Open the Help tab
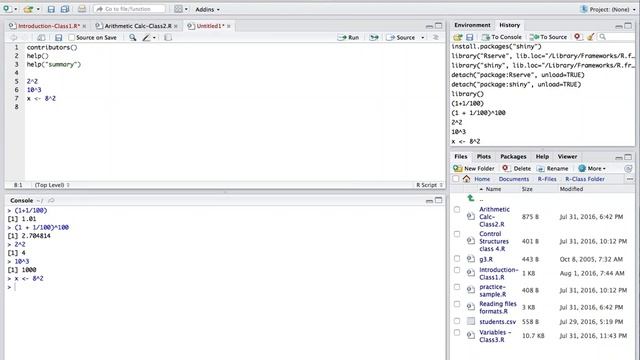 click(x=542, y=156)
